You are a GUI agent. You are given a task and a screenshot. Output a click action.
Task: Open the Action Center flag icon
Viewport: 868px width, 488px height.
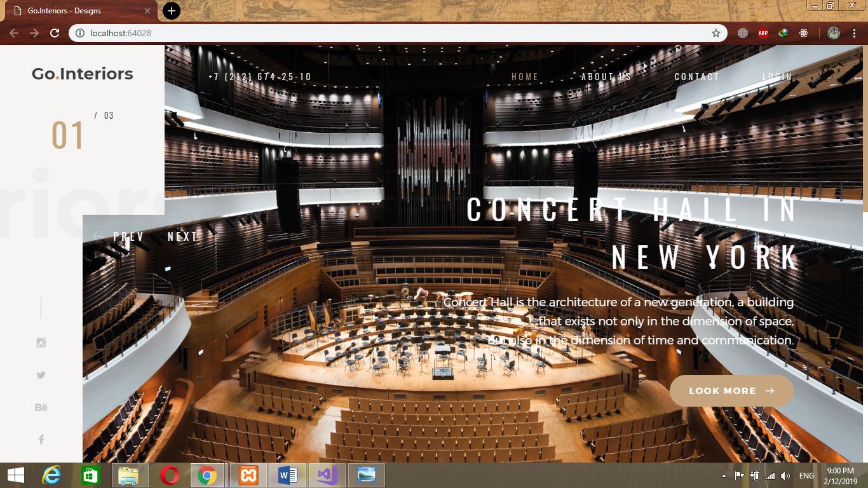coord(740,476)
